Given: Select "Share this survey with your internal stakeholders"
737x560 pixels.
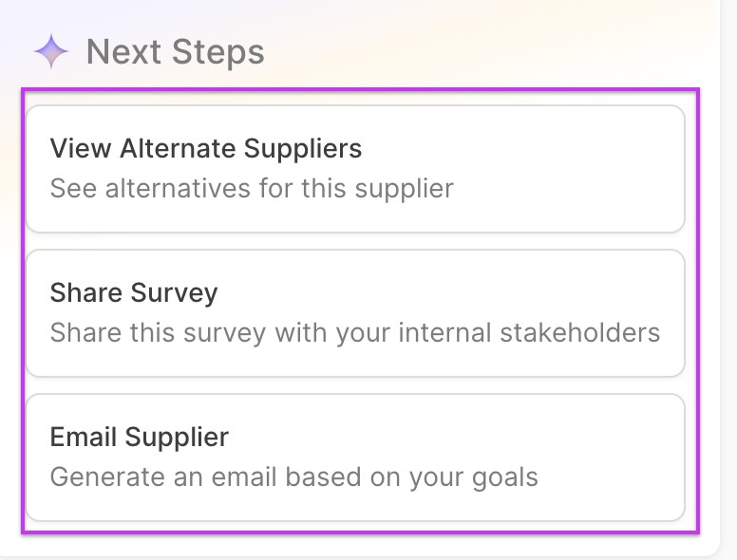Looking at the screenshot, I should tap(354, 333).
